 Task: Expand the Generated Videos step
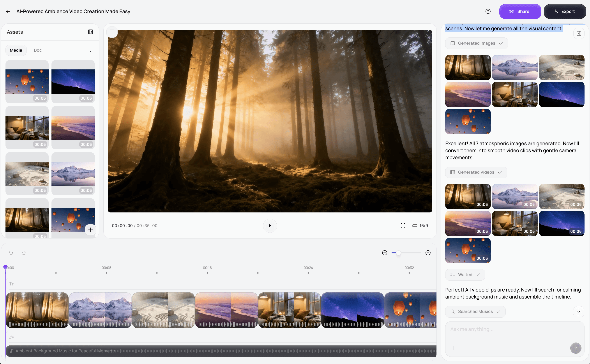476,172
